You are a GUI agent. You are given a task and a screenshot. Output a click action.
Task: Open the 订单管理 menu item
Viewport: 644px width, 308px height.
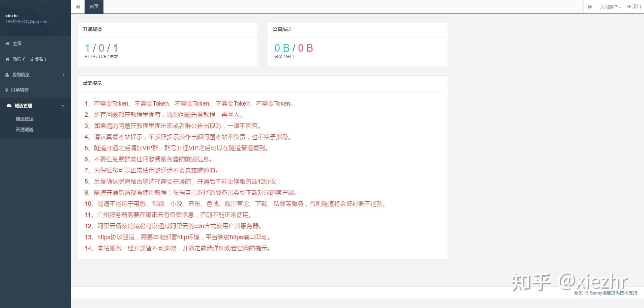point(20,90)
